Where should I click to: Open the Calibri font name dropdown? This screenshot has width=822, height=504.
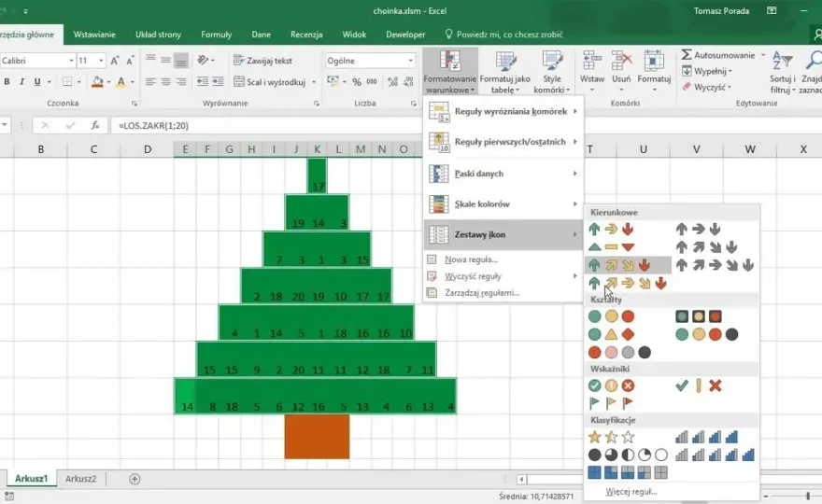click(x=71, y=61)
